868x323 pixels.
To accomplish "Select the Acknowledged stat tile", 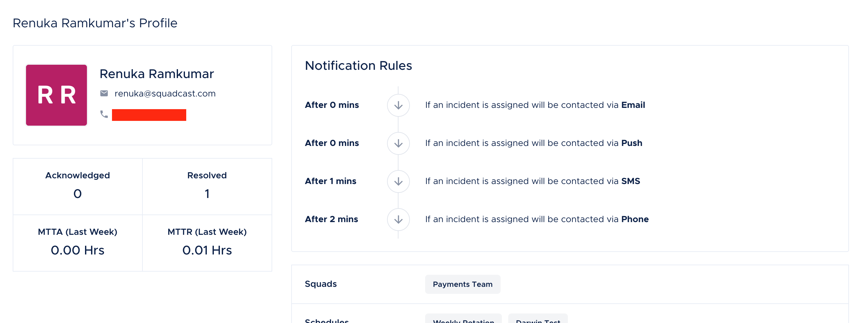I will click(77, 187).
